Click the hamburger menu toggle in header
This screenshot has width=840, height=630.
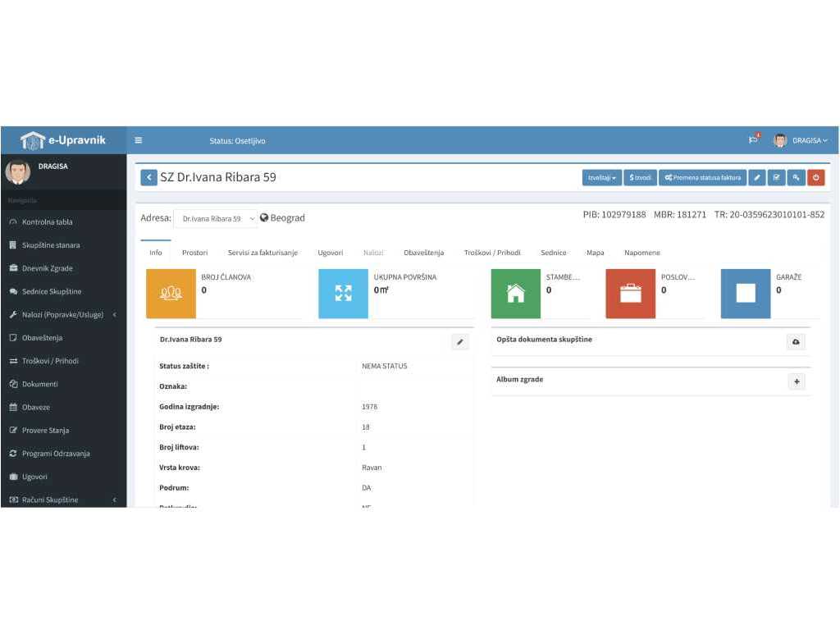point(139,140)
